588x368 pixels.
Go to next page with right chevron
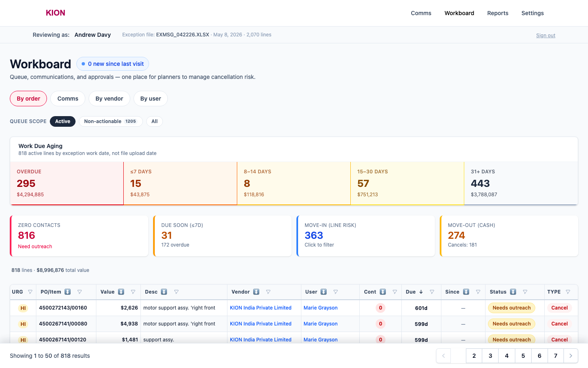point(571,356)
